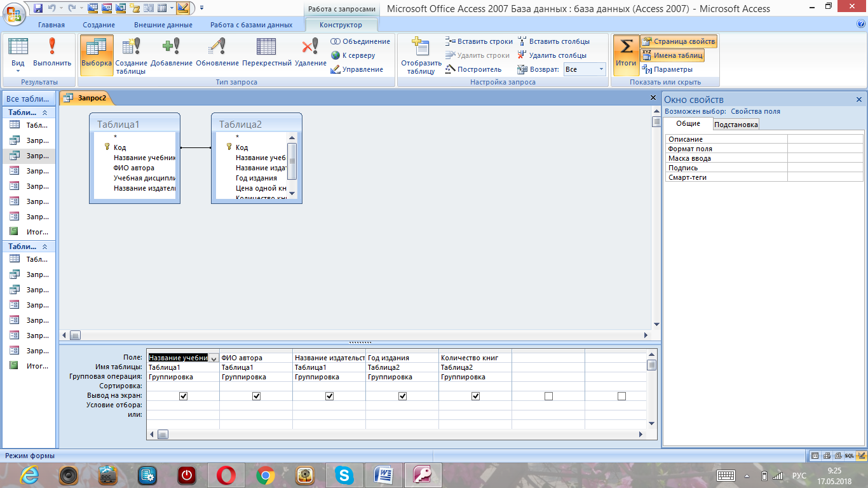Image resolution: width=868 pixels, height=488 pixels.
Task: Select the Конструктор ribbon tab
Action: pyautogui.click(x=341, y=25)
